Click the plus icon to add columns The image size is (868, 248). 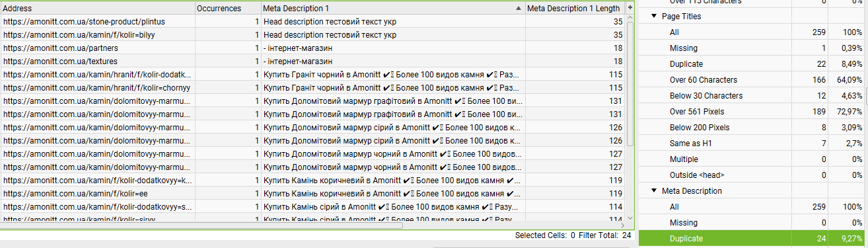[x=630, y=8]
